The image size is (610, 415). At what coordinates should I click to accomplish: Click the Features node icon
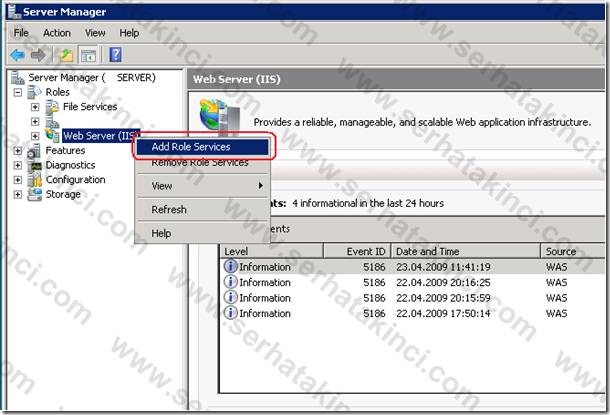pyautogui.click(x=34, y=151)
